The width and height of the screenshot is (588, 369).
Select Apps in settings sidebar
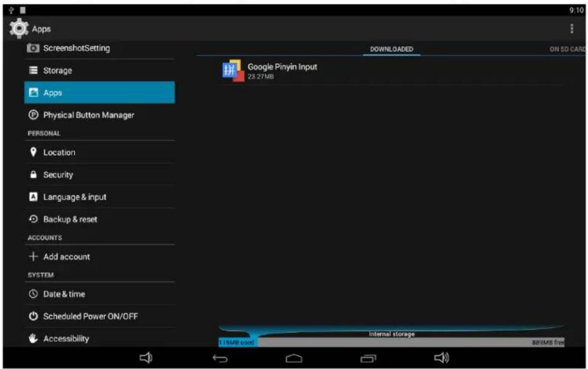[x=100, y=92]
